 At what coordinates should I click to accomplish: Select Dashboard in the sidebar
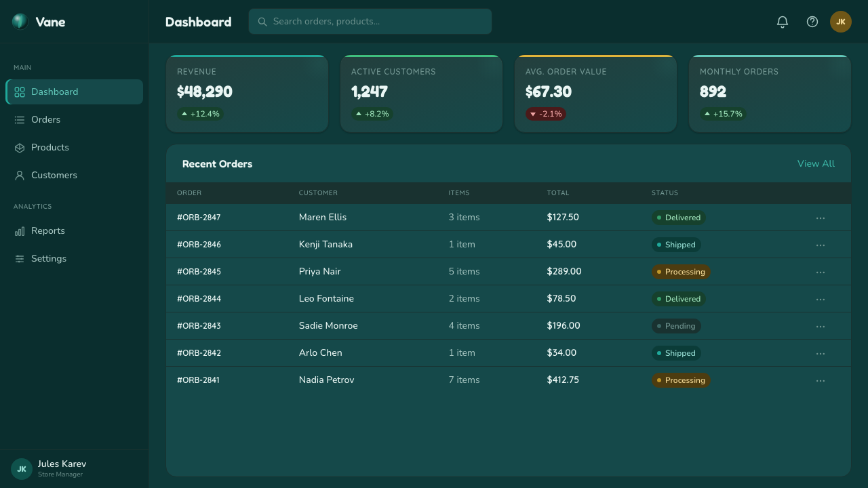(x=75, y=91)
